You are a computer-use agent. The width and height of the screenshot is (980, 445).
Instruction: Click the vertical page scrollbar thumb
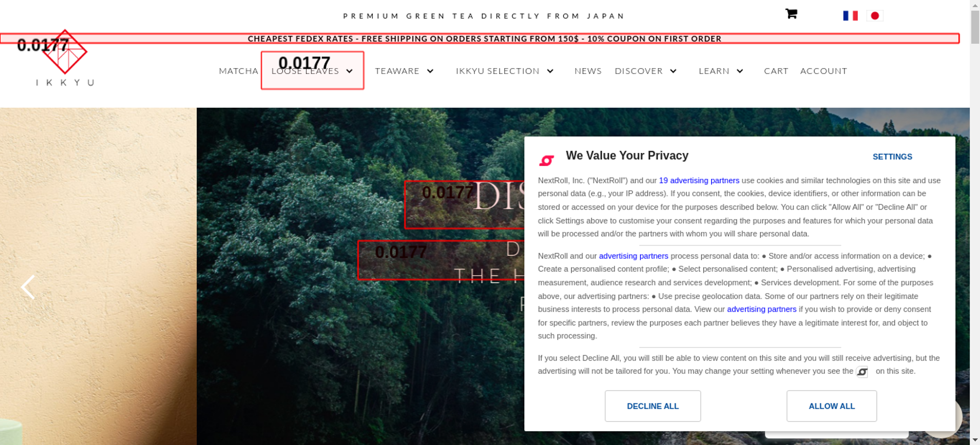pos(975,27)
